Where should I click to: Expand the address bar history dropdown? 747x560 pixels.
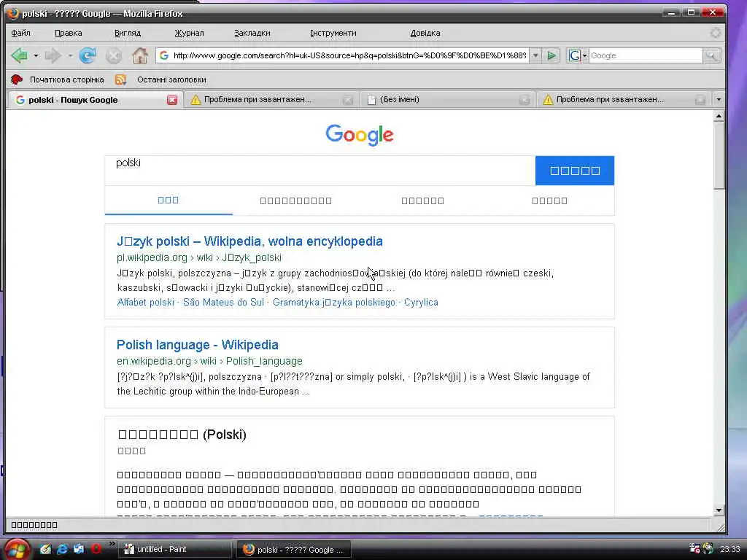point(535,55)
